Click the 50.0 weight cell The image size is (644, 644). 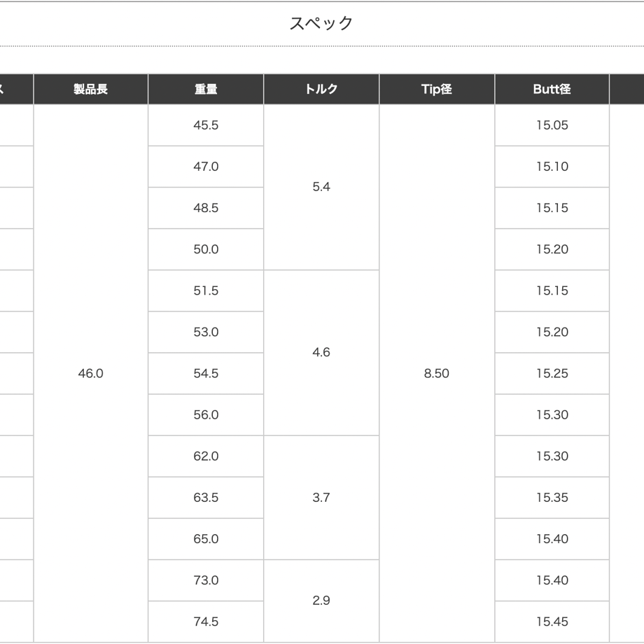coord(206,249)
